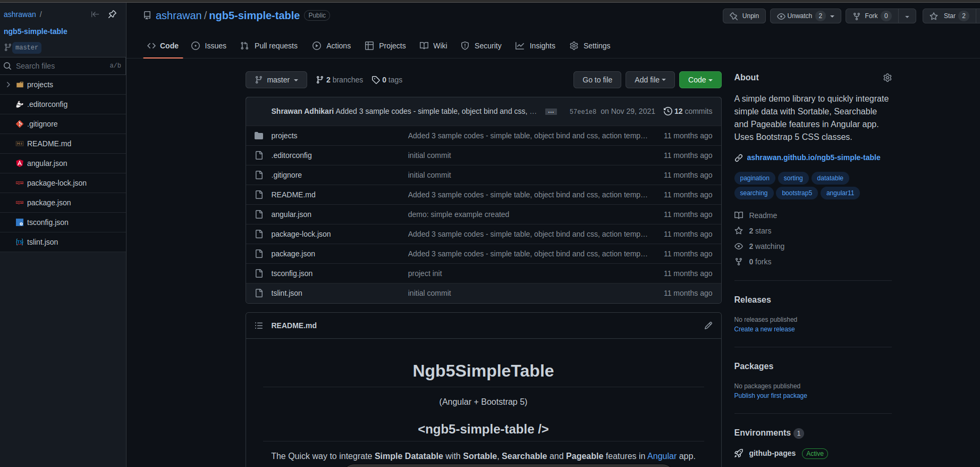The height and width of the screenshot is (467, 980).
Task: Open the 'project init' commit message
Action: click(x=425, y=273)
